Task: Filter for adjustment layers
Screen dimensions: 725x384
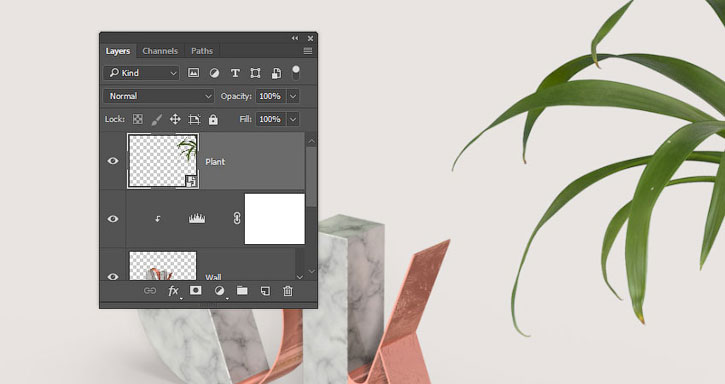Action: pos(214,73)
